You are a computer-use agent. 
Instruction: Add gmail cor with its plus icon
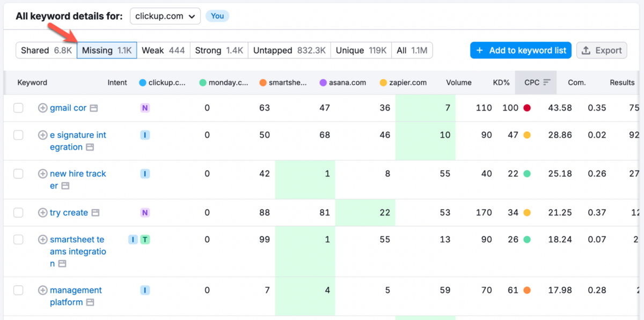pyautogui.click(x=42, y=108)
